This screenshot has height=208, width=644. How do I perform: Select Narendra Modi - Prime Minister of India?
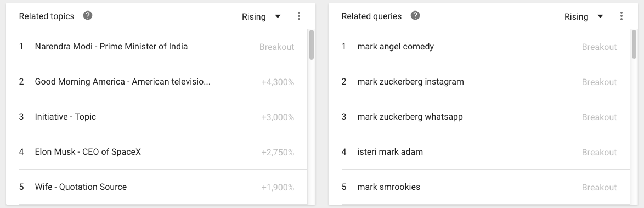pos(163,47)
